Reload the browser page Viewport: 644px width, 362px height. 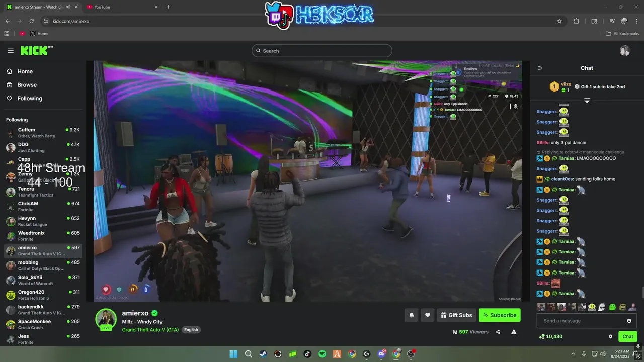(31, 21)
